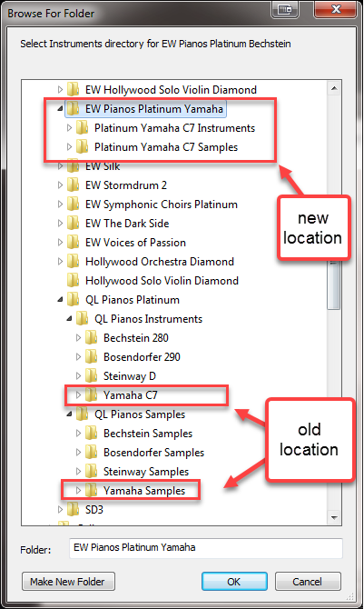Click Platinum Yamaha C7 Instruments folder icon
Viewport: 364px width, 609px height.
coord(82,127)
